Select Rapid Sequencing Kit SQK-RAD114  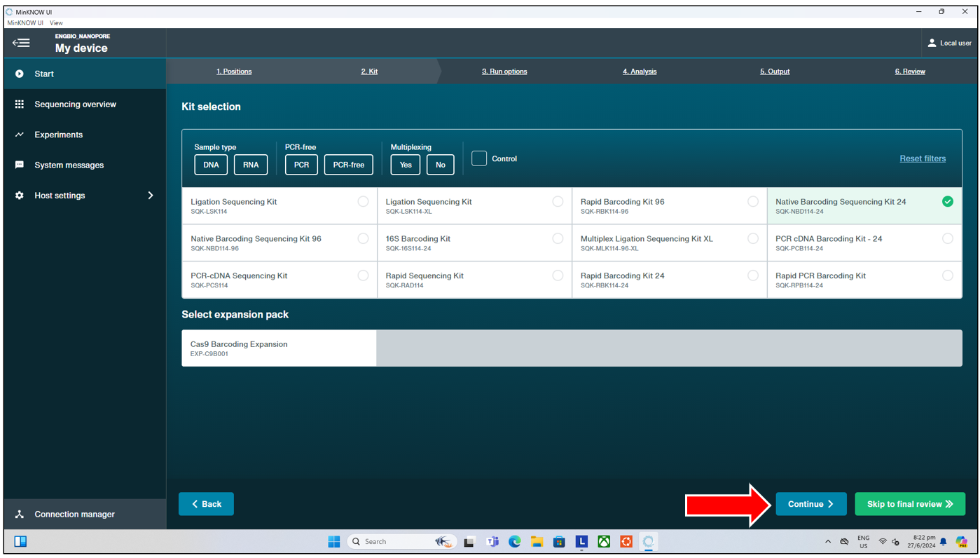pos(474,280)
